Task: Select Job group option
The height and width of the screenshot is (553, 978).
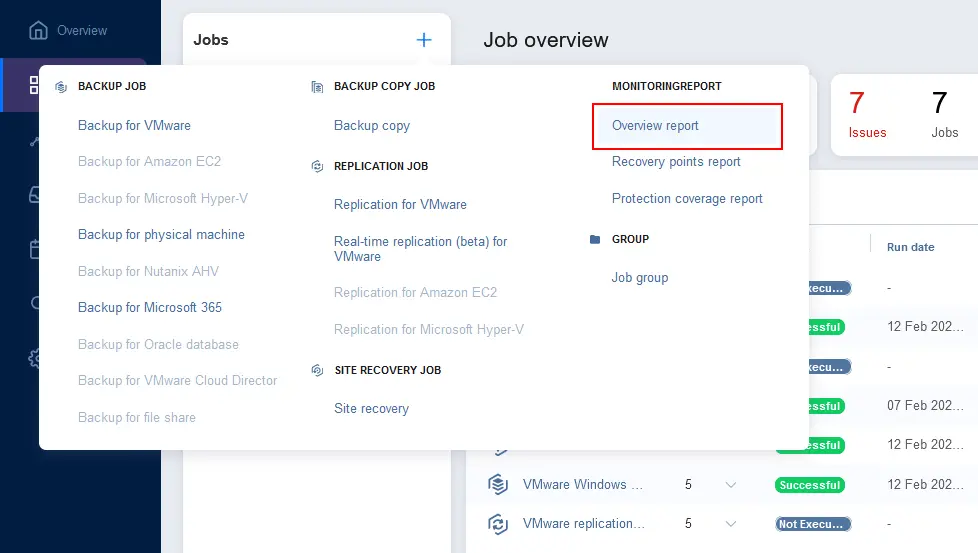Action: 639,278
